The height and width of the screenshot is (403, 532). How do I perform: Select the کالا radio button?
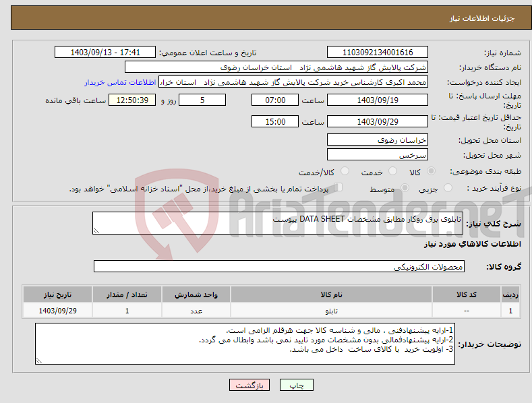pos(431,171)
